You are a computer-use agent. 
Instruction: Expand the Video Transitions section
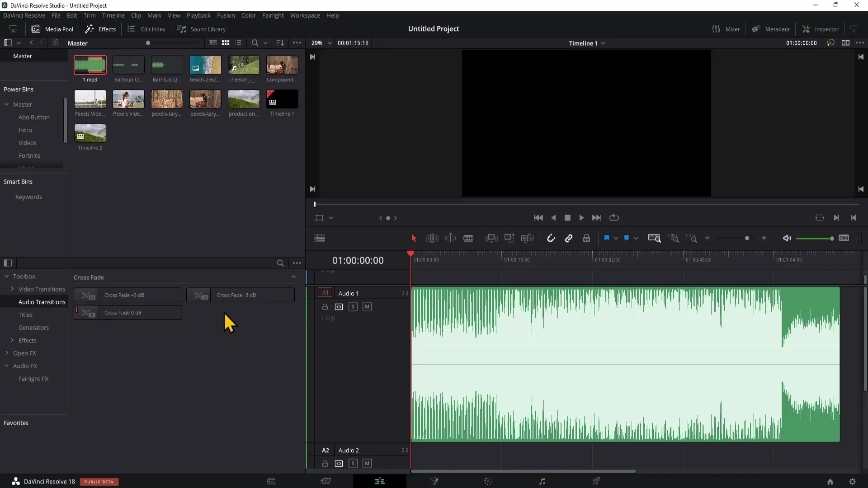pos(12,289)
